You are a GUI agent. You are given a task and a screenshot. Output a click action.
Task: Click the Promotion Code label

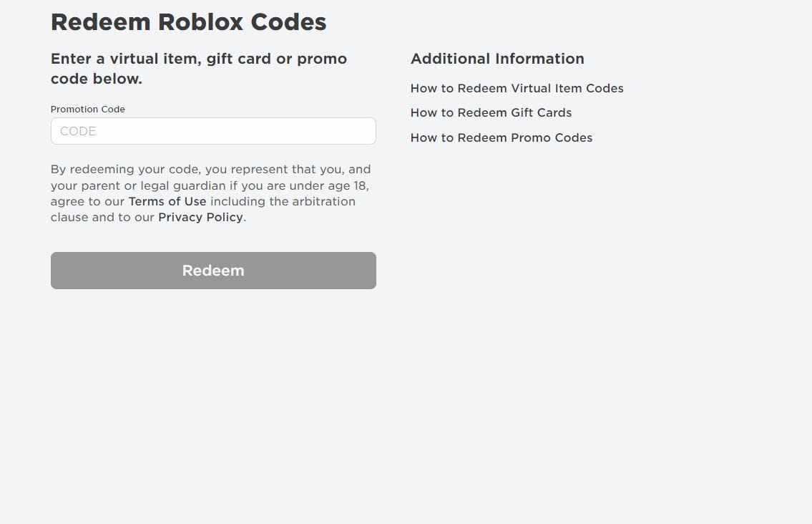pos(87,109)
